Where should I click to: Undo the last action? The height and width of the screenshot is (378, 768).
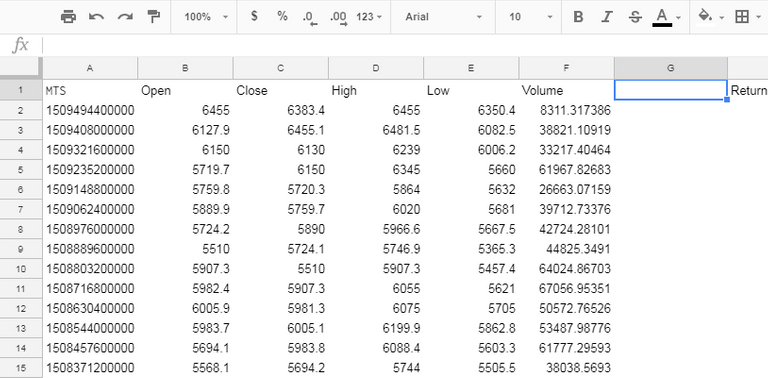(96, 17)
